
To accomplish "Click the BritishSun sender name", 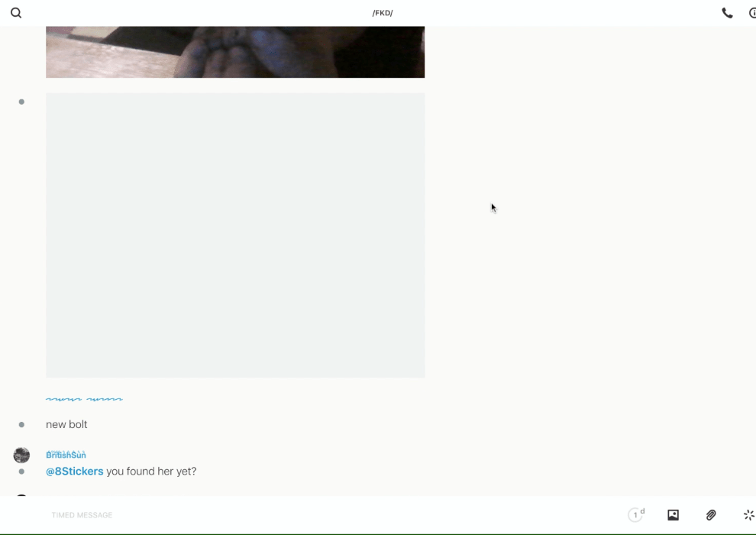I will pyautogui.click(x=66, y=455).
